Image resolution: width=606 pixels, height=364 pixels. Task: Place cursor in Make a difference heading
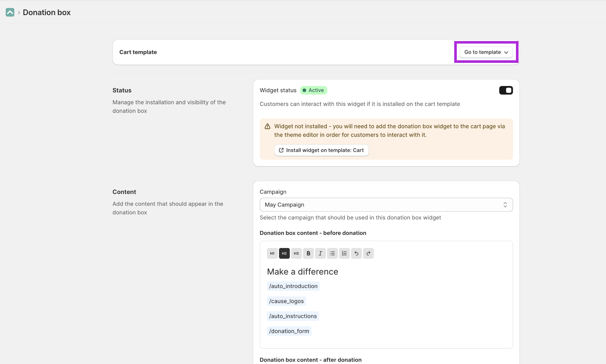(302, 272)
